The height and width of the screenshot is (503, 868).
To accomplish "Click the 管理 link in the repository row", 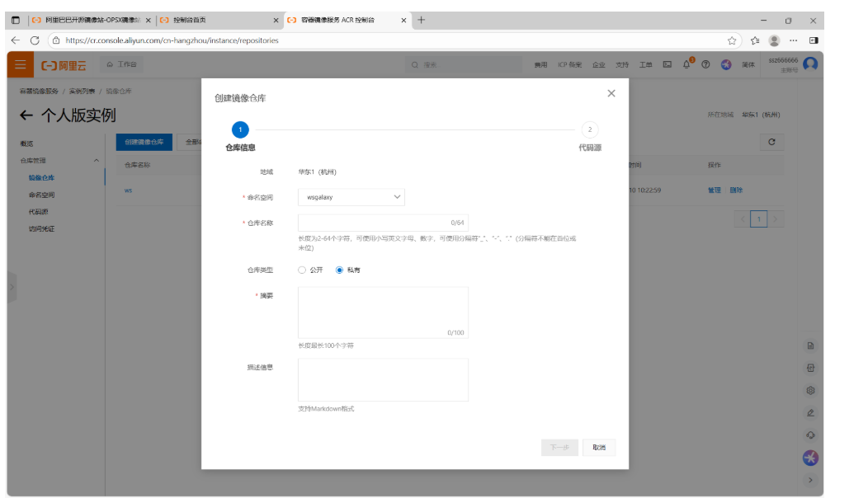I will point(714,190).
